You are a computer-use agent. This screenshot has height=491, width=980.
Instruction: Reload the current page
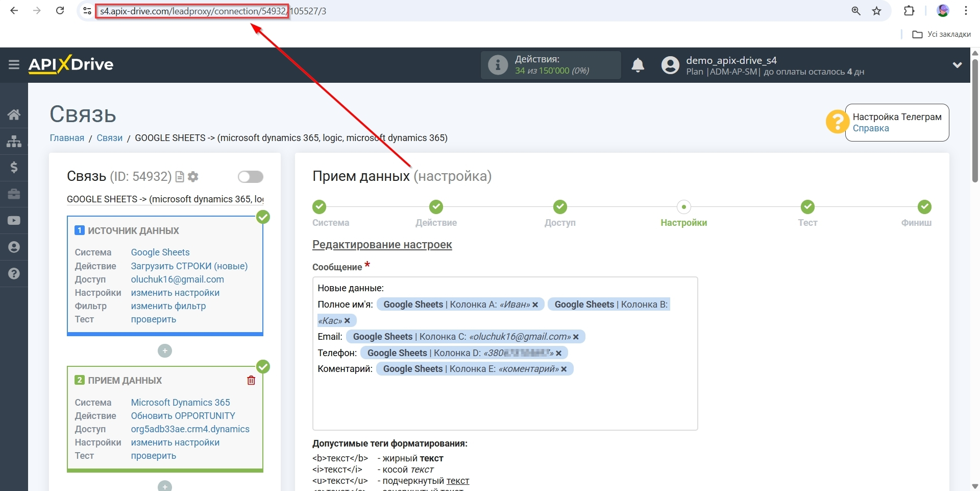coord(60,11)
